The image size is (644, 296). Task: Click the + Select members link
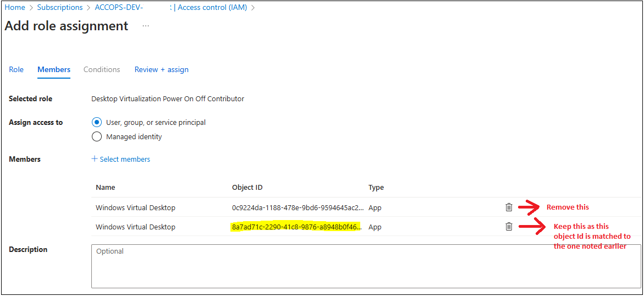121,159
